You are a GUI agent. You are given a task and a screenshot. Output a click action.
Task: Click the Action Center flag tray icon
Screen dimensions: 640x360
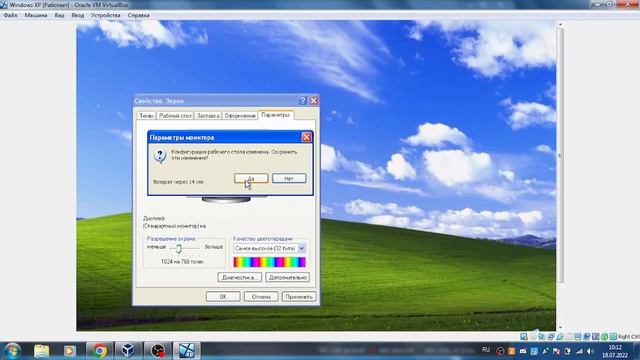(x=556, y=351)
